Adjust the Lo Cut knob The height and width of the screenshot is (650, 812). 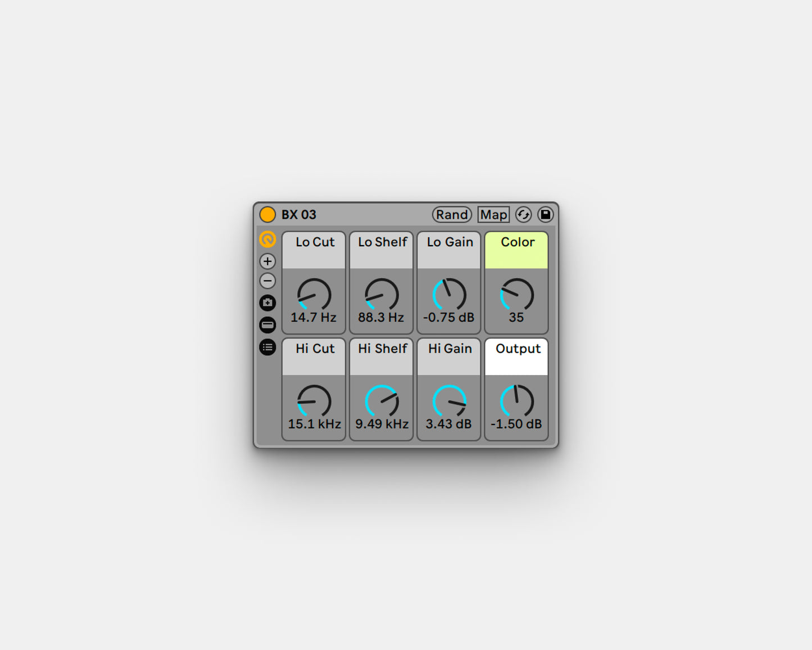tap(314, 295)
